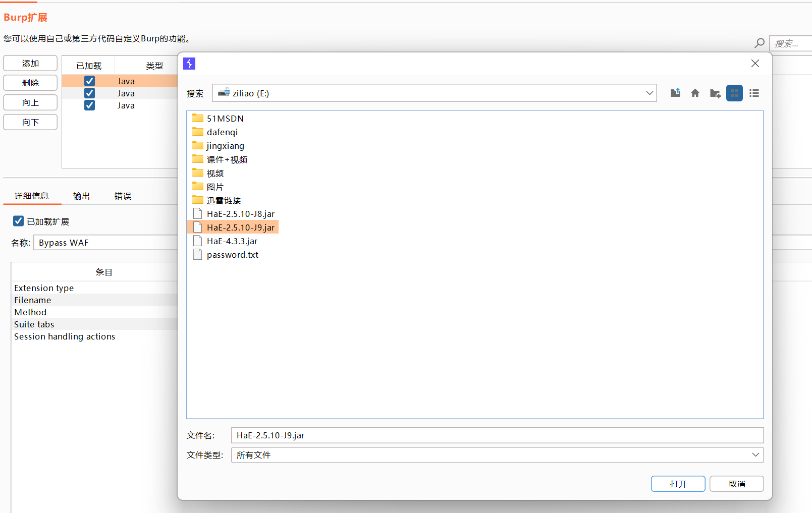The image size is (812, 513).
Task: Select the 图片 folder icon
Action: coord(198,186)
